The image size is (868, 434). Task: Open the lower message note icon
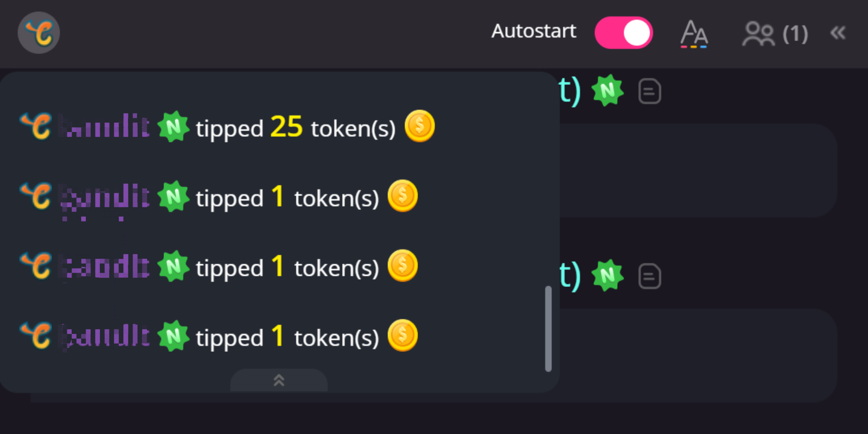(650, 277)
